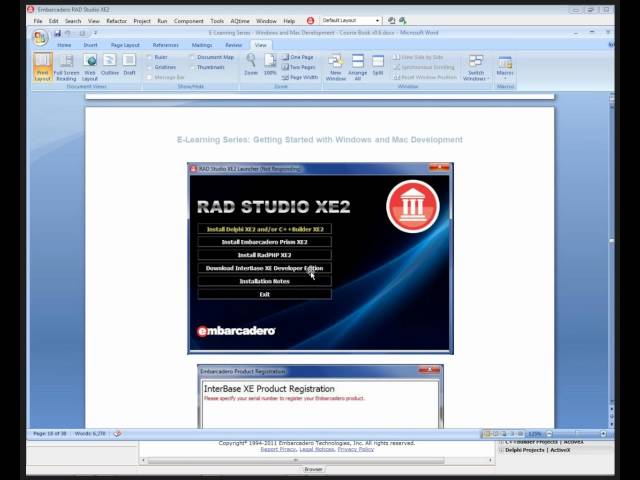Click horizontal scrollbar right arrow in RAD Studio

click(490, 460)
